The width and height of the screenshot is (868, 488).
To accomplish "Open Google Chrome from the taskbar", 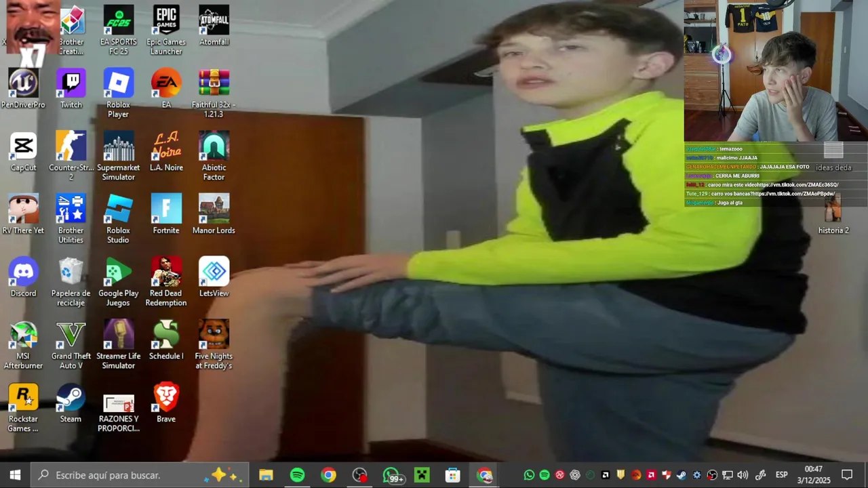I will pyautogui.click(x=328, y=475).
